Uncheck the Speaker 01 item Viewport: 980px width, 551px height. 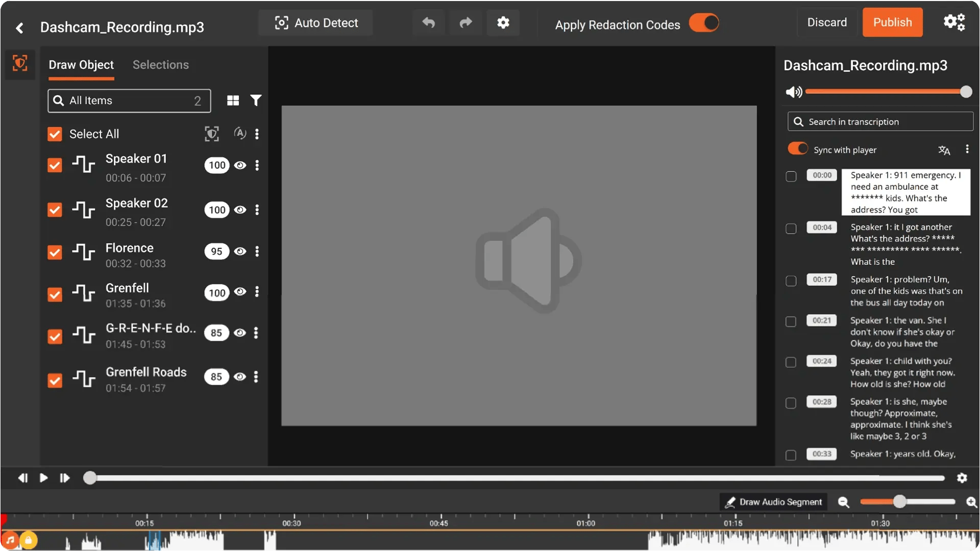pyautogui.click(x=55, y=166)
